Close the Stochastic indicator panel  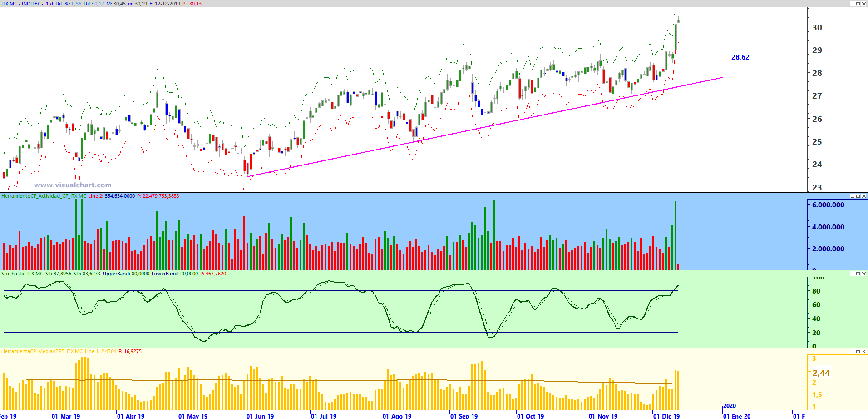[864, 274]
